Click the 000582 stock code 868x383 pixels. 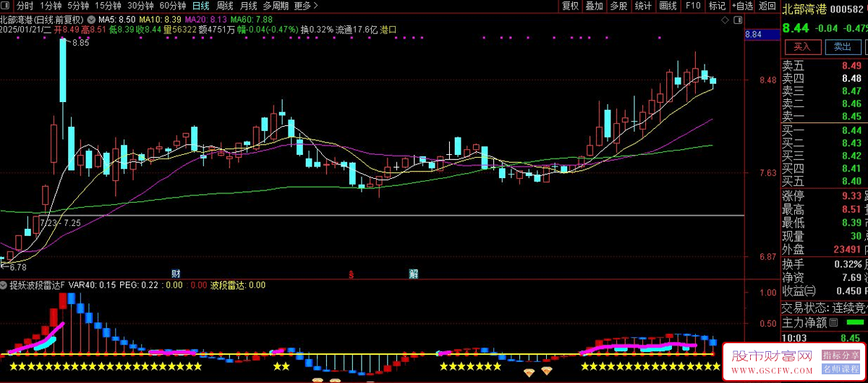point(848,9)
